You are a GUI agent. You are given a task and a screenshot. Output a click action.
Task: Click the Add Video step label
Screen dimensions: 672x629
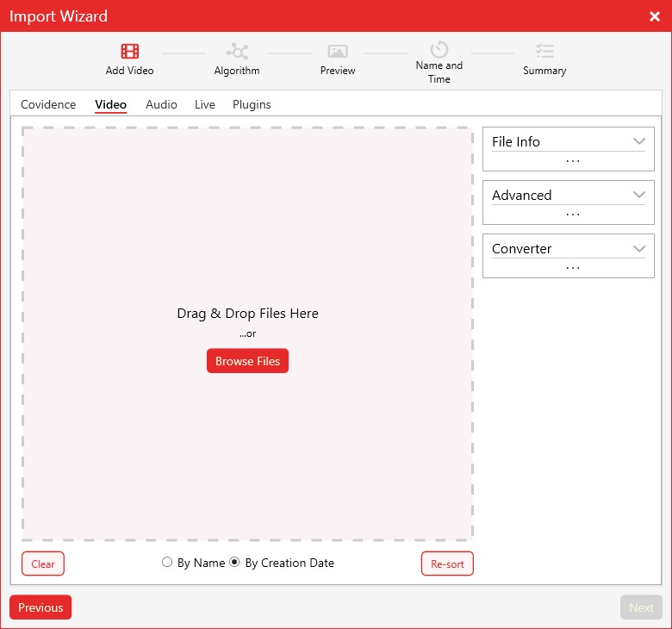[x=129, y=71]
